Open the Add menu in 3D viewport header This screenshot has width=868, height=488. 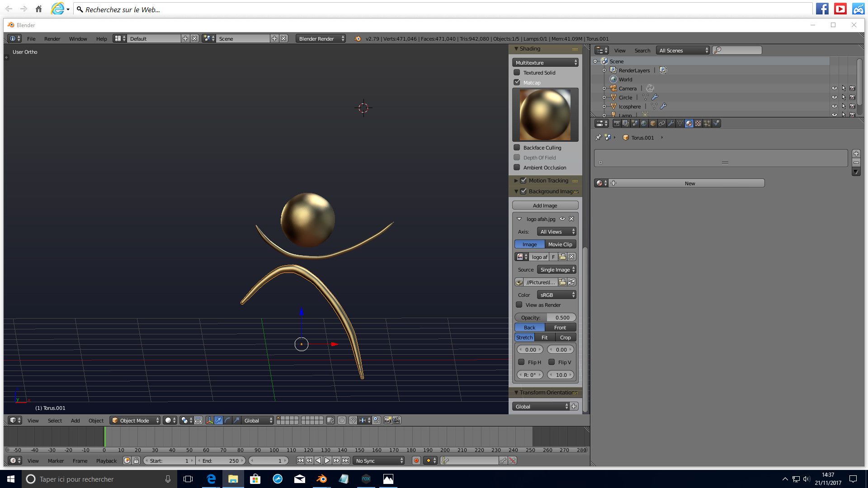[75, 421]
